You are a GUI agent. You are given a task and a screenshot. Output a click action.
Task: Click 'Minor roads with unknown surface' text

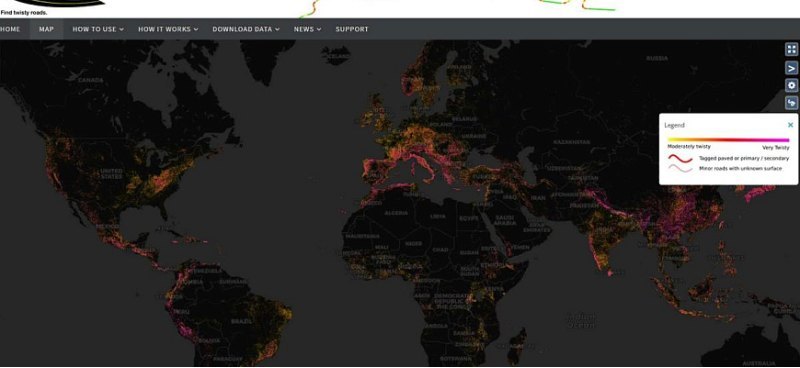(740, 168)
